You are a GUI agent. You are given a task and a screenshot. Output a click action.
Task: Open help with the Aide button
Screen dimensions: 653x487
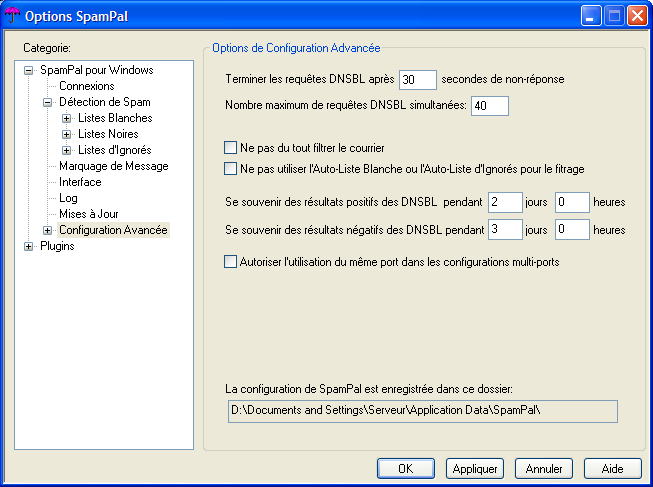click(x=613, y=469)
